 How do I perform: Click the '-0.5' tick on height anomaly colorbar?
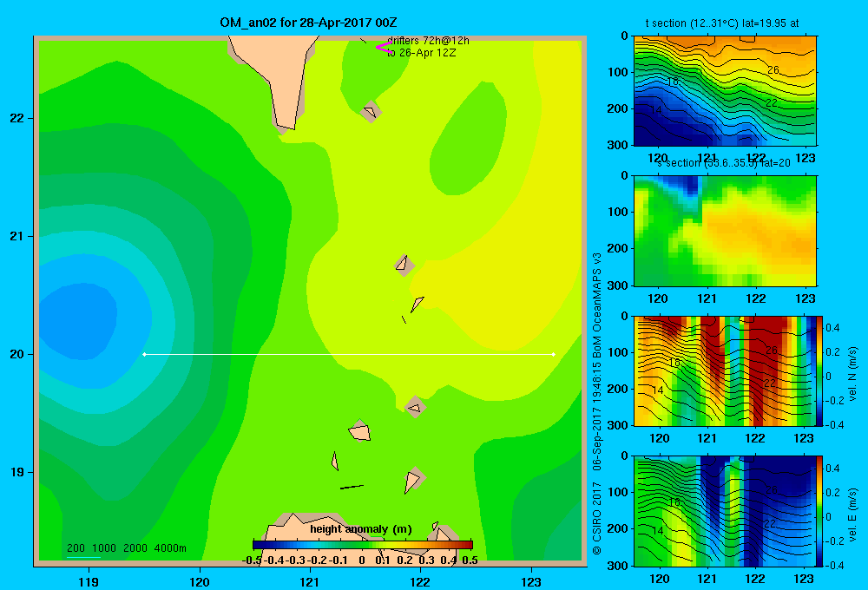252,560
